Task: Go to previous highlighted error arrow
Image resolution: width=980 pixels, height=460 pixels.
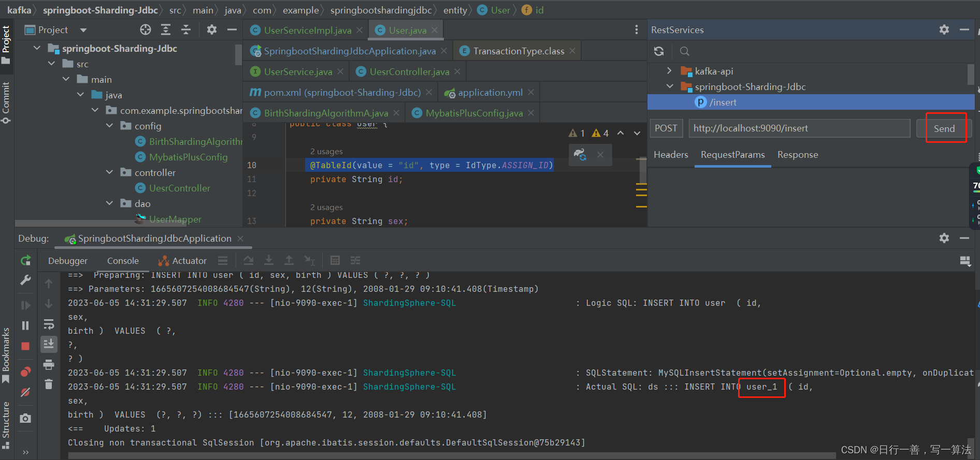Action: pyautogui.click(x=621, y=133)
